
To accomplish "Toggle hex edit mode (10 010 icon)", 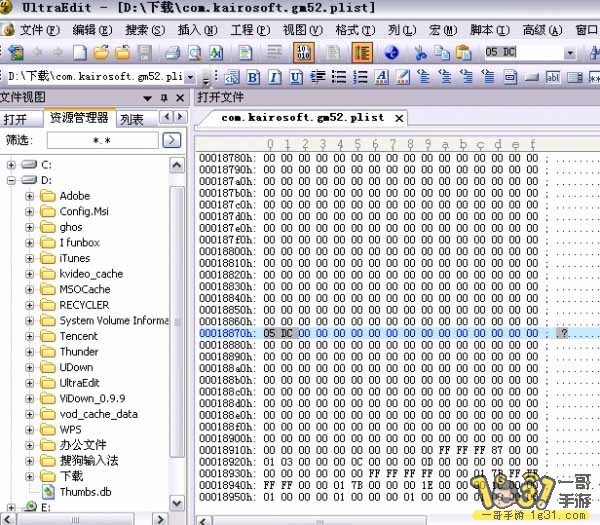I will (x=303, y=53).
